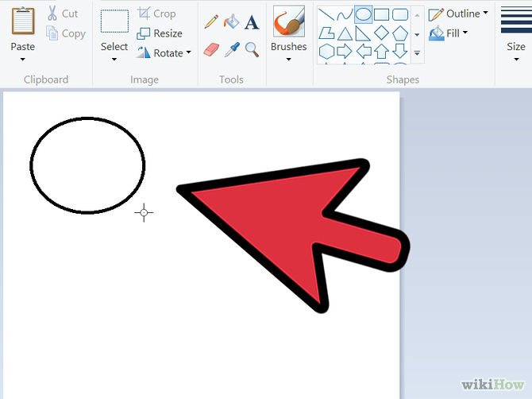This screenshot has width=532, height=399.
Task: Expand the Brushes dropdown arrow
Action: point(289,60)
